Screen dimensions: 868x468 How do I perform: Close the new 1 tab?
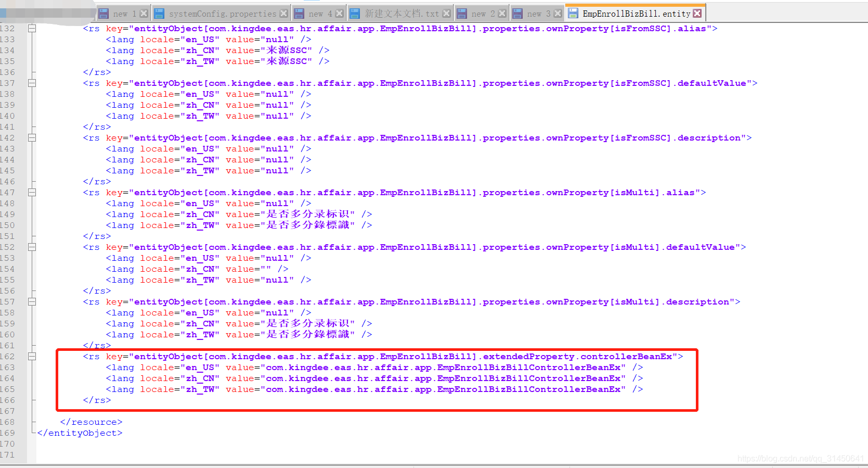[x=144, y=14]
